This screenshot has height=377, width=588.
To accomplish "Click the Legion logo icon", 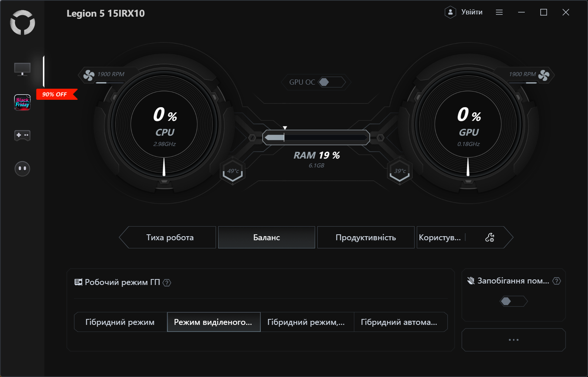I will coord(23,23).
